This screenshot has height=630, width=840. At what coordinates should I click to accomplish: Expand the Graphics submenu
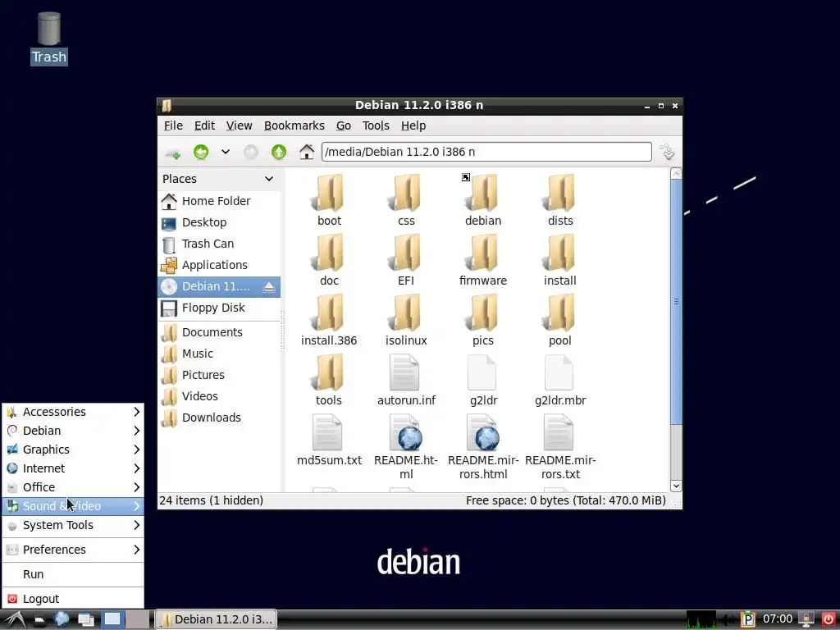[x=73, y=450]
